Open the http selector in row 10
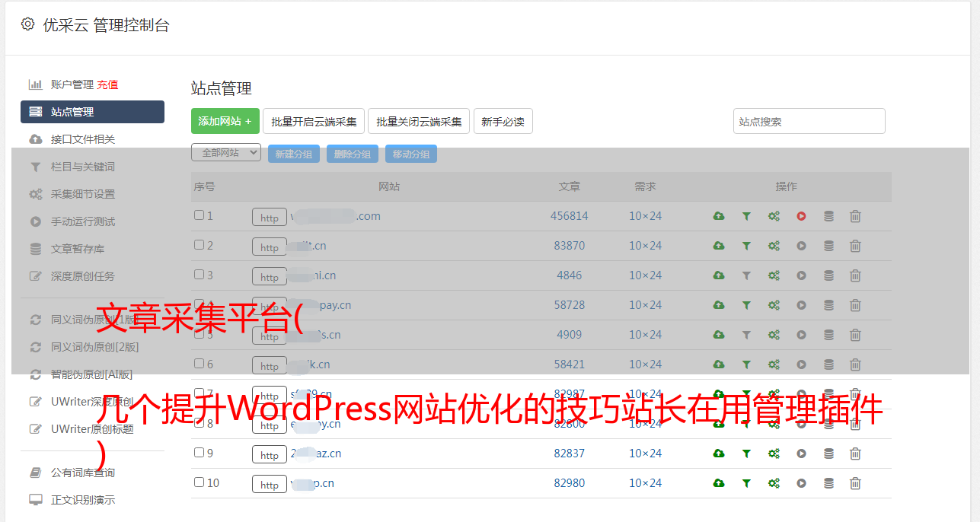 (x=270, y=485)
